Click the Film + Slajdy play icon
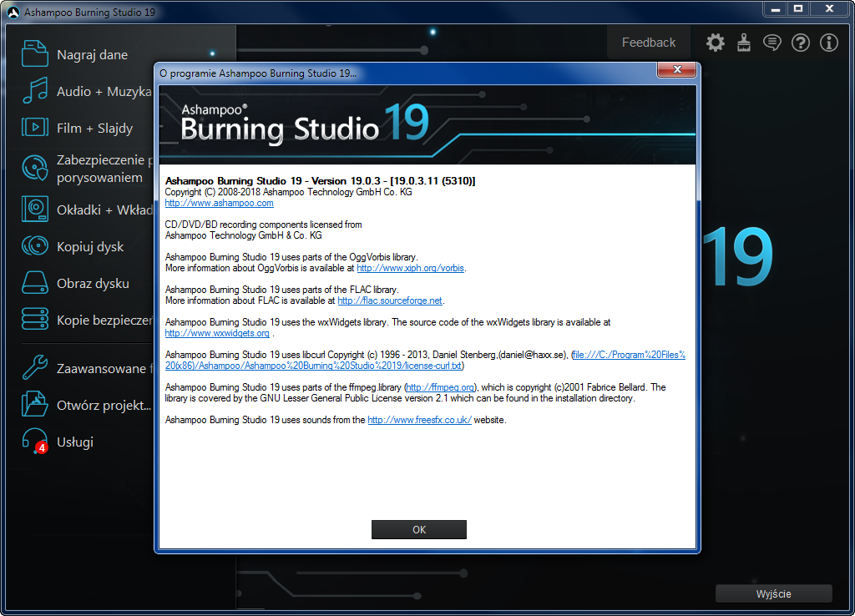 (x=35, y=127)
